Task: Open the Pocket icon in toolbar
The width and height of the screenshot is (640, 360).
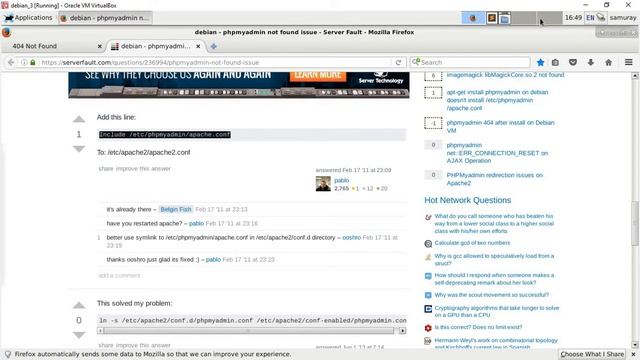Action: tap(573, 62)
